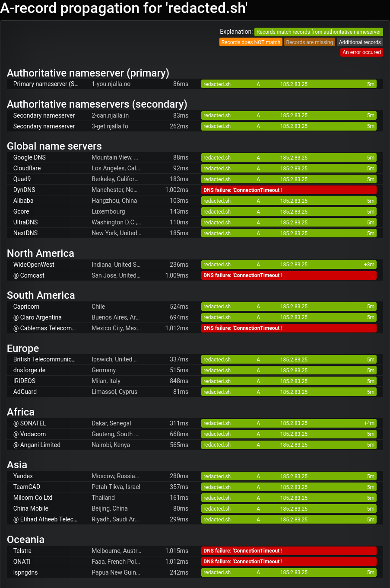Click the green 'Records match' legend badge
Viewport: 390px width, 588px height.
pos(319,32)
